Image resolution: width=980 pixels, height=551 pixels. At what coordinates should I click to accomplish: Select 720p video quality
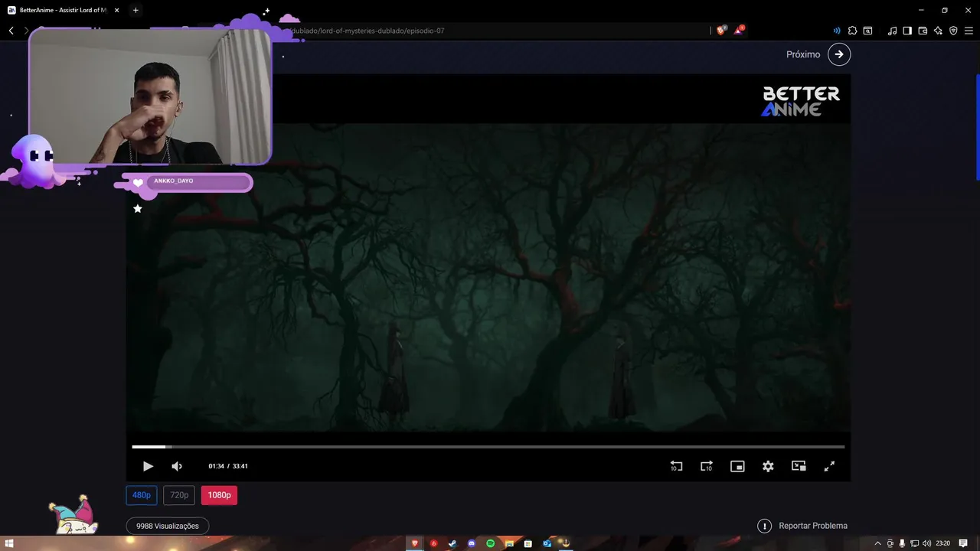(x=179, y=495)
